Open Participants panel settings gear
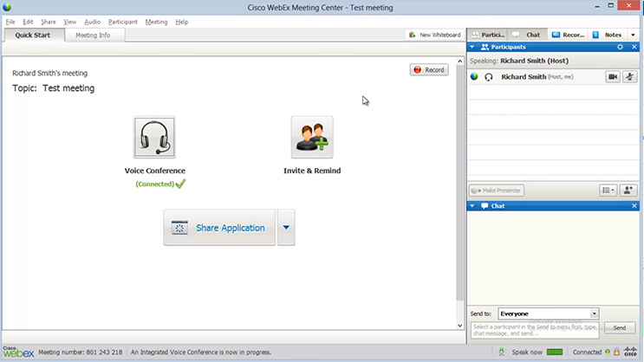Viewport: 644px width, 362px height. tap(621, 47)
